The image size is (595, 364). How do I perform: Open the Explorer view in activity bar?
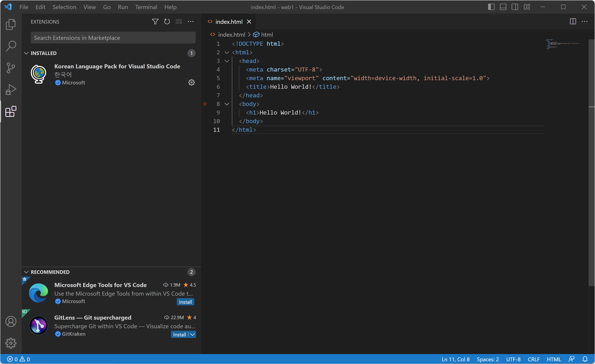click(11, 24)
